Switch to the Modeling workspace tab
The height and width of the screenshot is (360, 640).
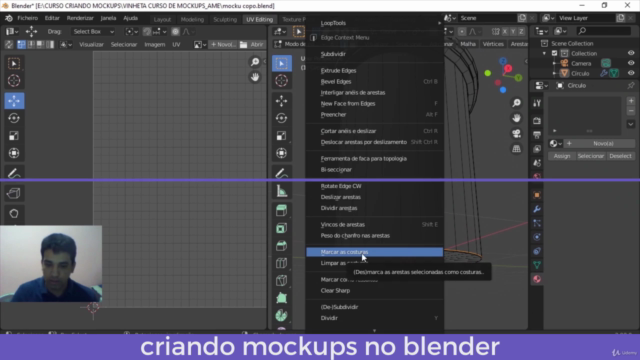pos(192,19)
